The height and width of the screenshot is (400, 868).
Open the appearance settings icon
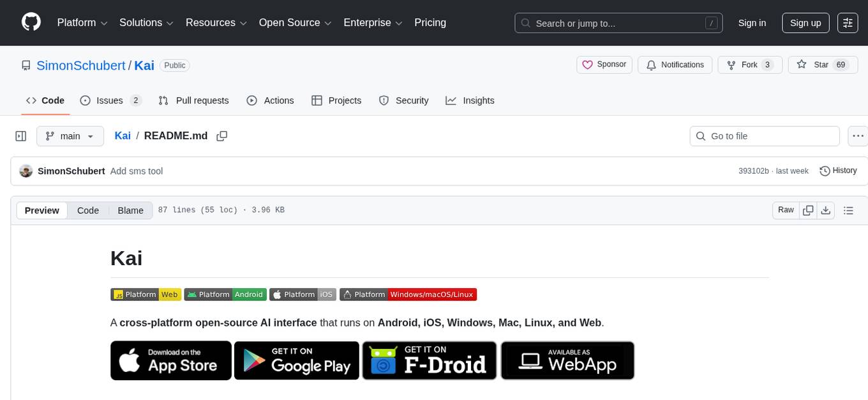tap(848, 23)
